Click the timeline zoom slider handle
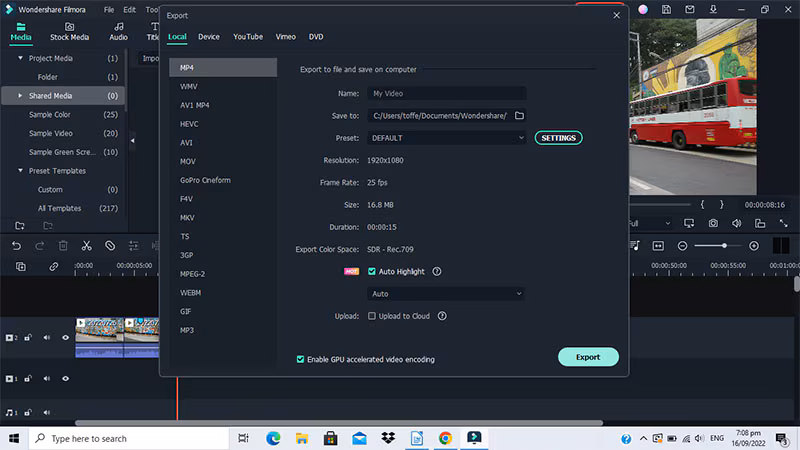The image size is (800, 450). tap(724, 246)
